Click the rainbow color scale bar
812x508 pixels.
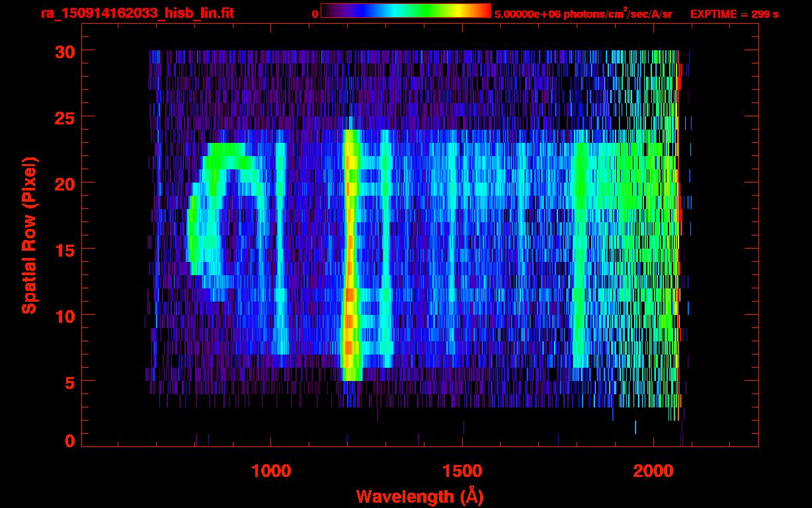[x=406, y=11]
